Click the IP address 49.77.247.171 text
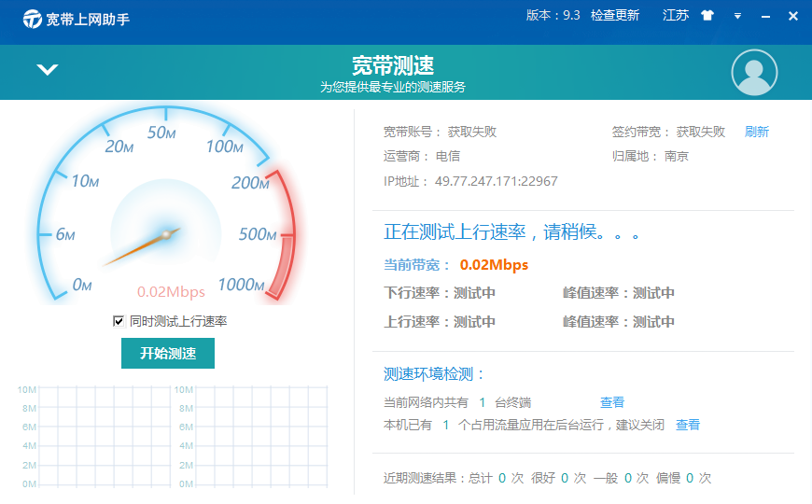Image resolution: width=812 pixels, height=504 pixels. tap(496, 181)
